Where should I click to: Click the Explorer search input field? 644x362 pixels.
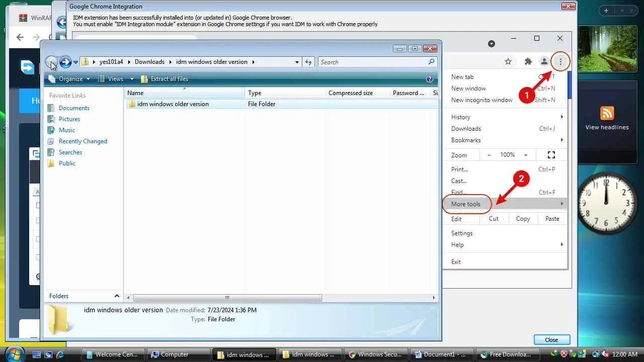(372, 62)
